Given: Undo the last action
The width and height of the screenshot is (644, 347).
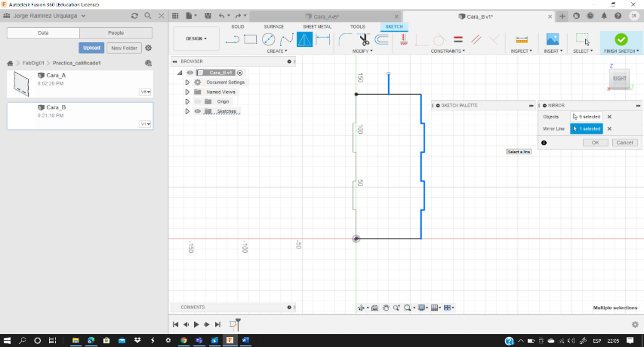Looking at the screenshot, I should click(221, 16).
